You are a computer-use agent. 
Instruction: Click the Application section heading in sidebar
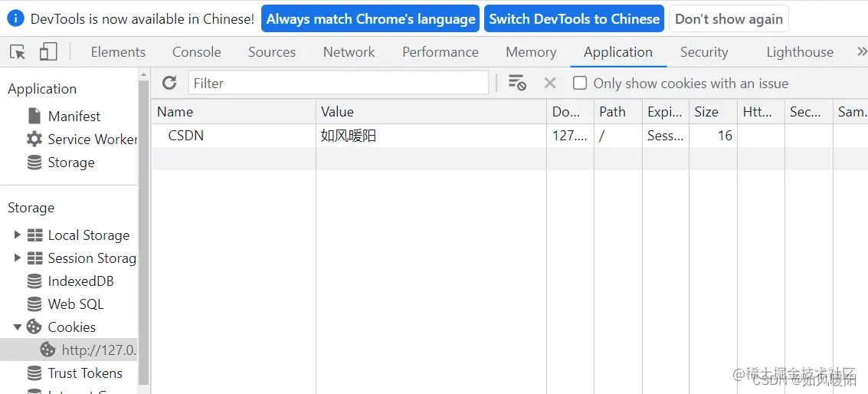[42, 89]
